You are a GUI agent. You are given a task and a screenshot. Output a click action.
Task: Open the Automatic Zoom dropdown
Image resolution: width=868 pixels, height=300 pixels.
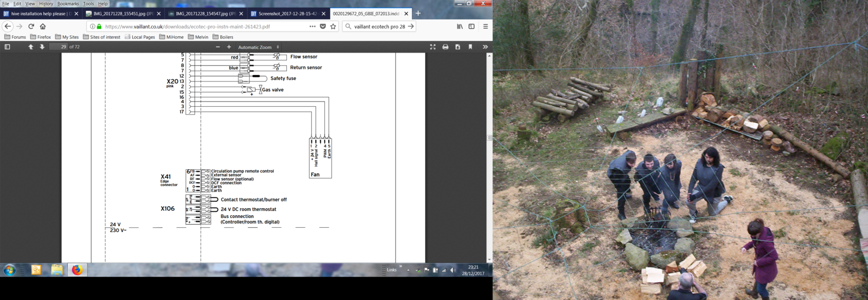[x=258, y=47]
